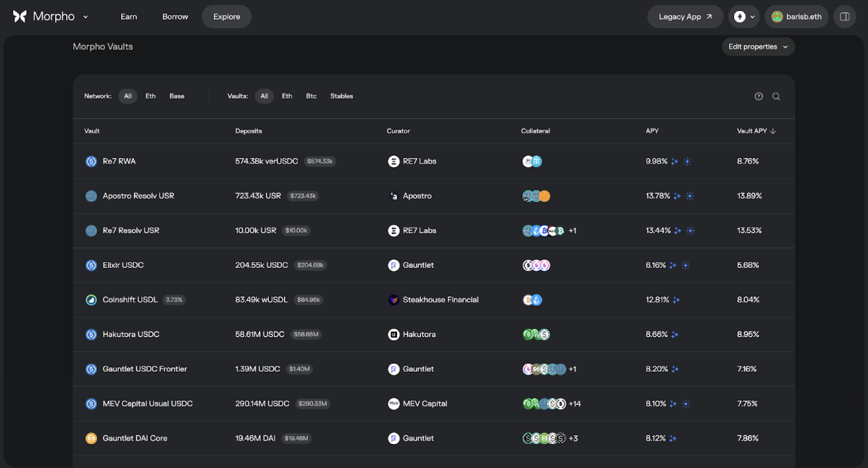Click the Morpho butterfly logo
This screenshot has height=468, width=868.
pos(20,17)
